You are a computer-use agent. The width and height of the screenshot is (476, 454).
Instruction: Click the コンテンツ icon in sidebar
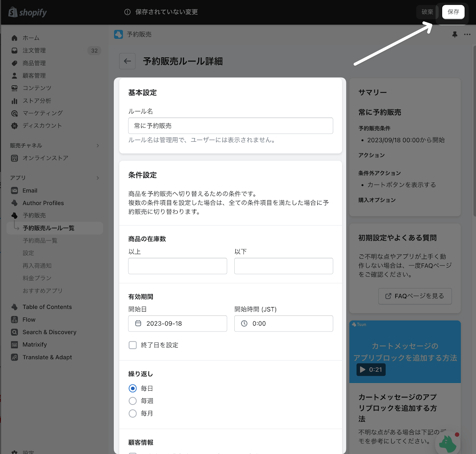(x=15, y=88)
